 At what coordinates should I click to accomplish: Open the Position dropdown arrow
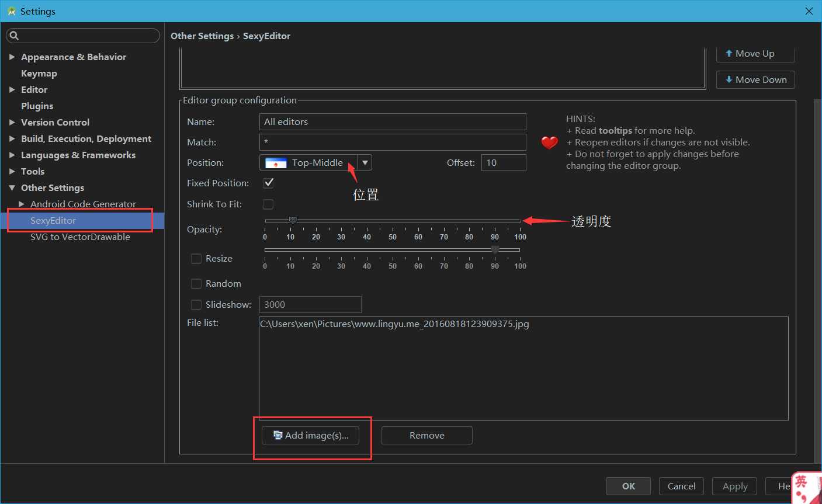tap(365, 162)
